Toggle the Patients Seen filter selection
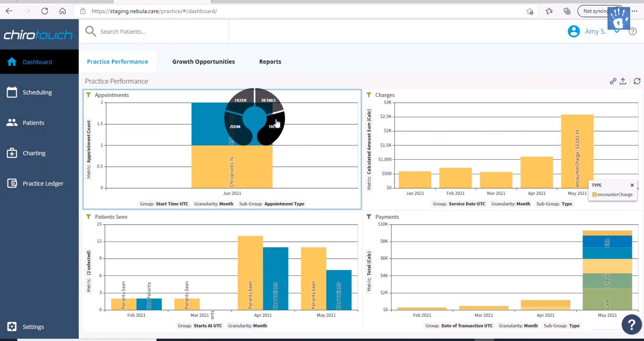 pos(88,217)
